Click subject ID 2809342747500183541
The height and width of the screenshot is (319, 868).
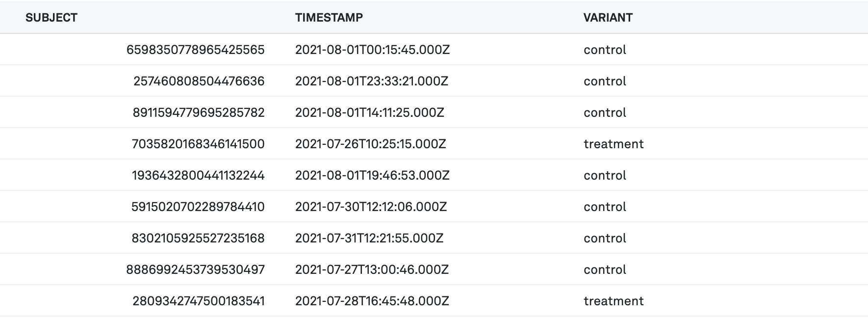tap(199, 301)
